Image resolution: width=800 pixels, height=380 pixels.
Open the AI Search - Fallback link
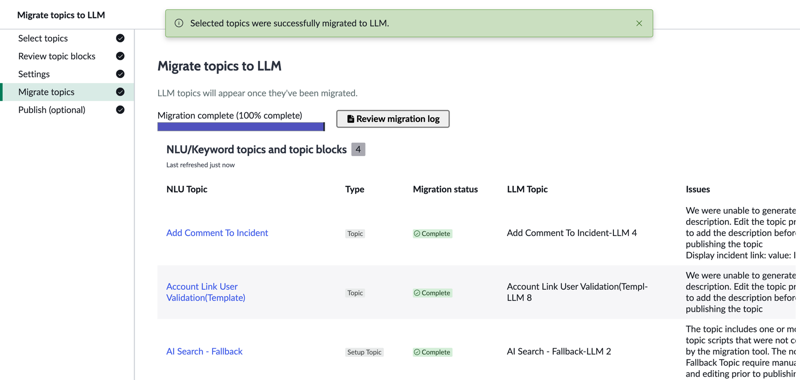coord(205,351)
